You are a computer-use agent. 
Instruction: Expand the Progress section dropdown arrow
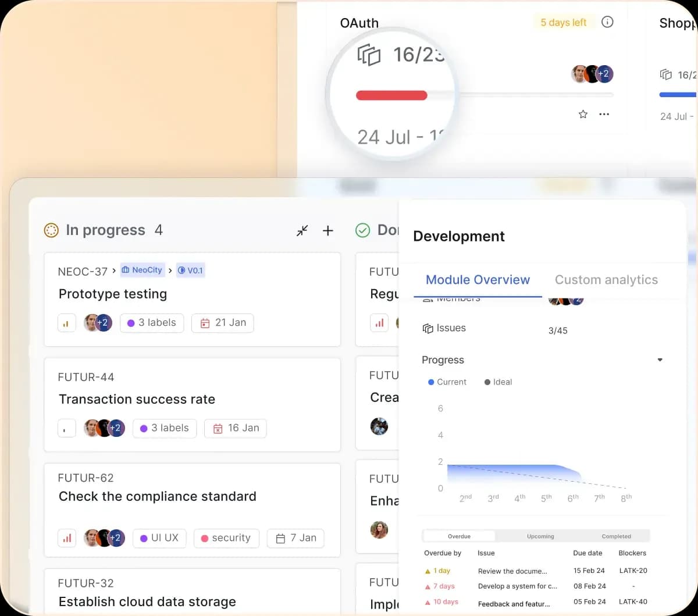point(660,360)
